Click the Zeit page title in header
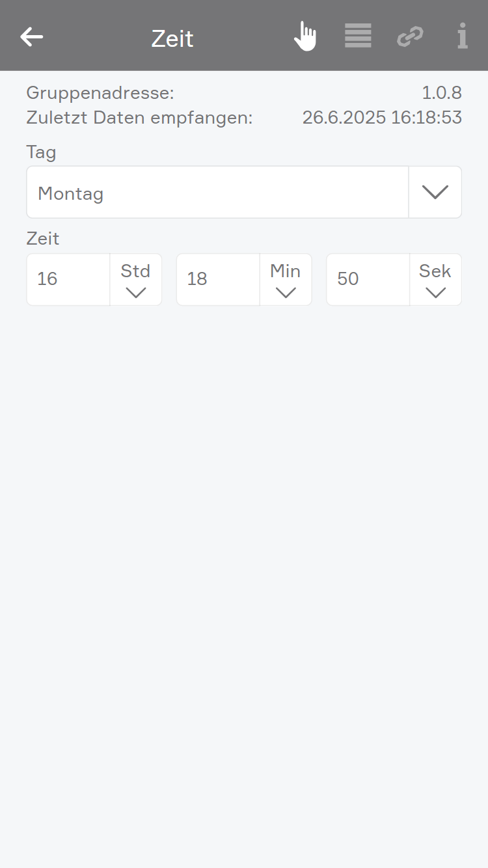The image size is (488, 868). tap(172, 38)
